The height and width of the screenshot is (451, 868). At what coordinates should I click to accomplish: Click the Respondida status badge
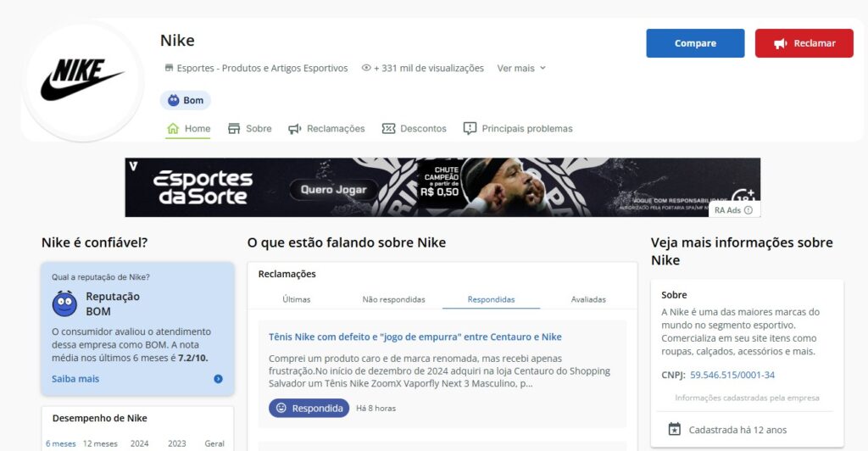[309, 409]
